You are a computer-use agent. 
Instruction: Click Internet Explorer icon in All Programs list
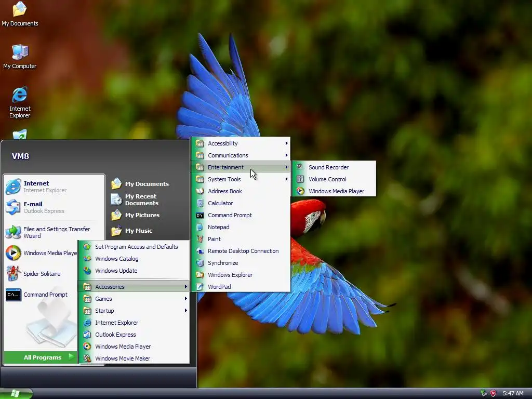87,323
